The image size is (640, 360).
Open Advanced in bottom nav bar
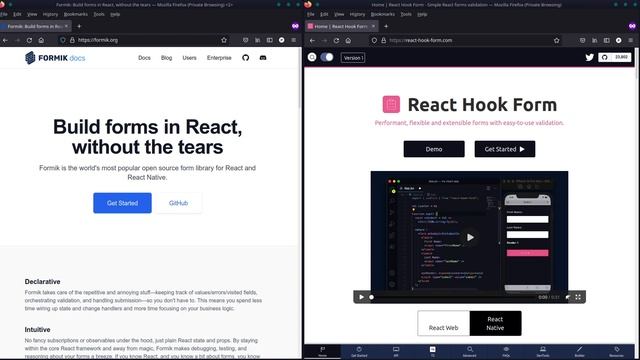pos(469,352)
